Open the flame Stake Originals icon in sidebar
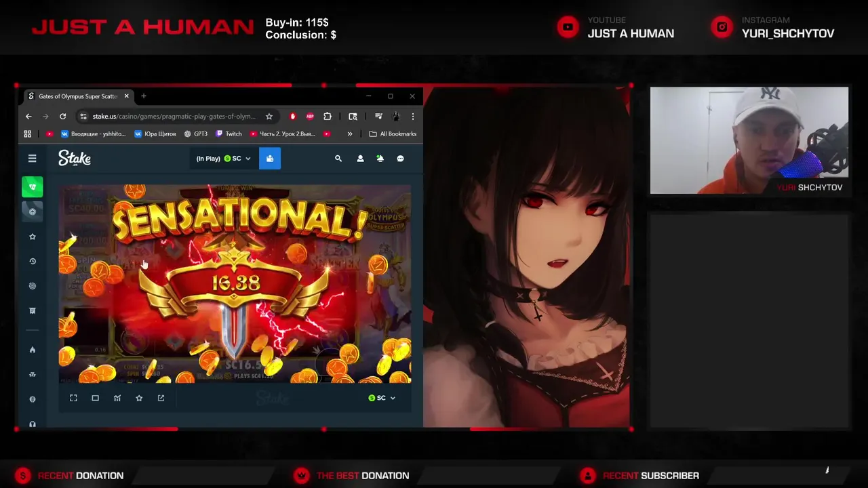 32,350
